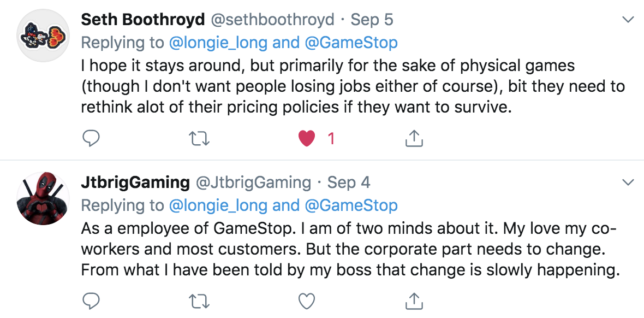This screenshot has height=318, width=644.
Task: Reply to JtbrigGaming's tweet
Action: click(x=91, y=300)
